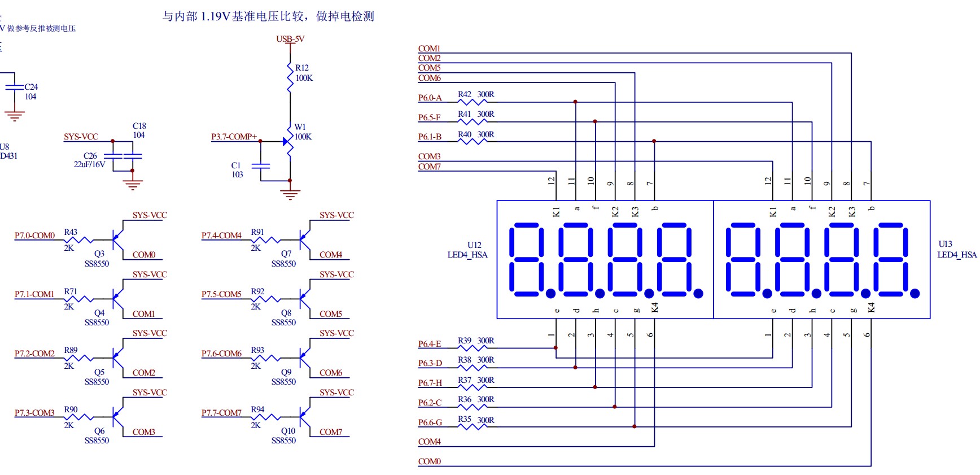Select the P6.5-F net label
The width and height of the screenshot is (980, 475).
coord(430,118)
